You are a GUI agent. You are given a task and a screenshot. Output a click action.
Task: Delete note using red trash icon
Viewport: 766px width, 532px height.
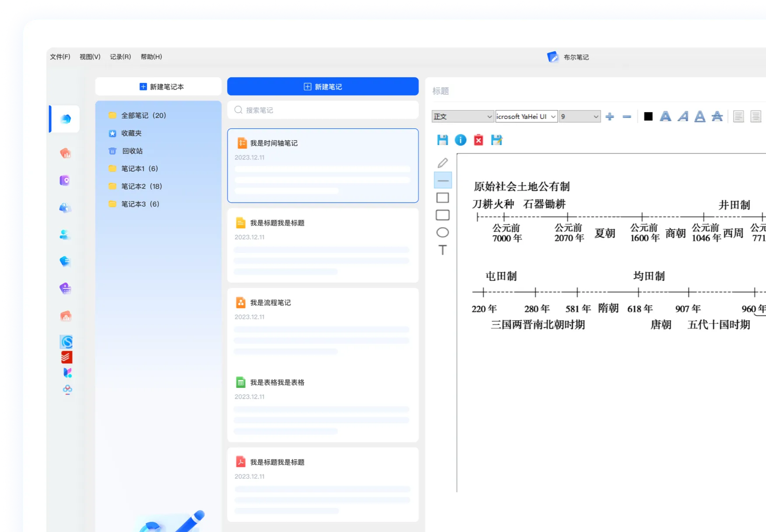point(478,140)
